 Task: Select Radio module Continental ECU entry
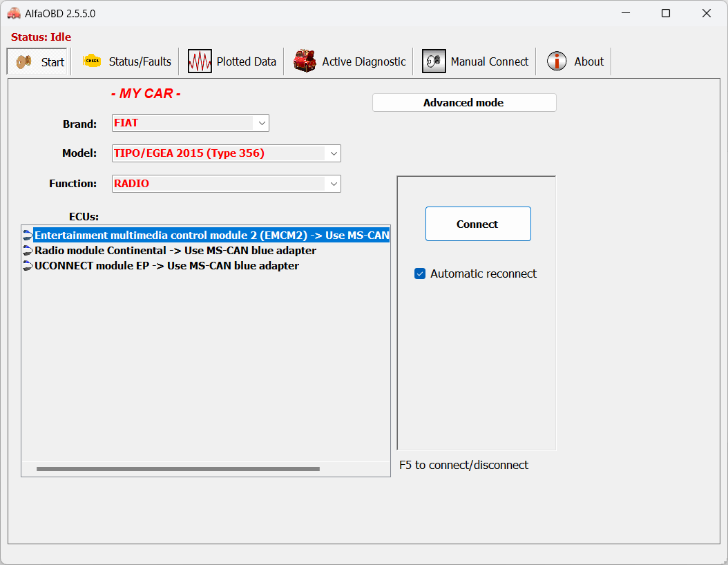pos(175,251)
